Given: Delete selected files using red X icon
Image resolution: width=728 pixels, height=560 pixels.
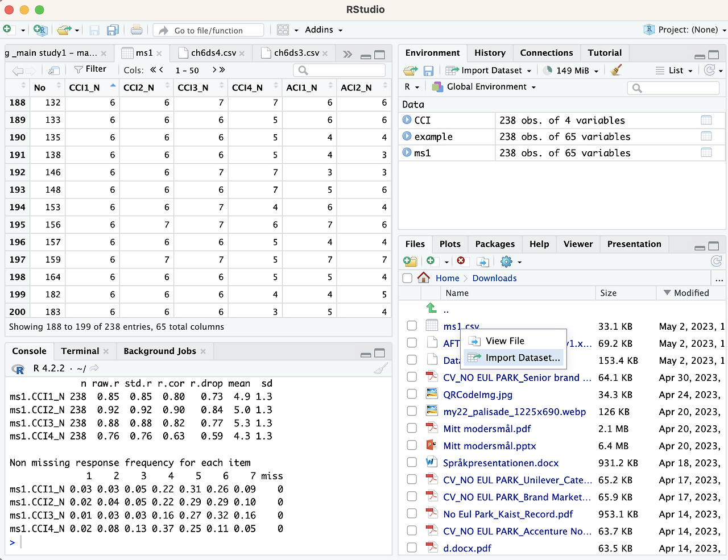Looking at the screenshot, I should pos(461,261).
